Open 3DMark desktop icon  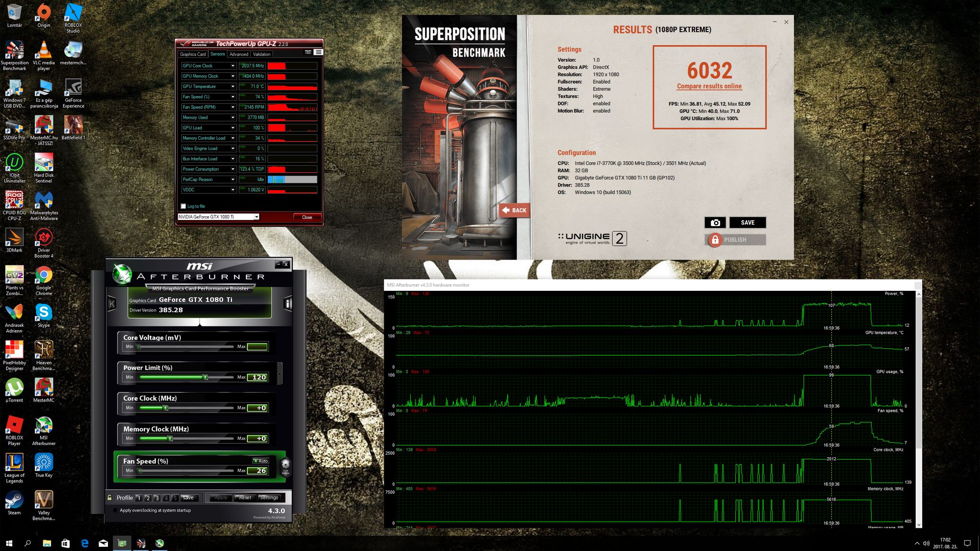click(14, 241)
